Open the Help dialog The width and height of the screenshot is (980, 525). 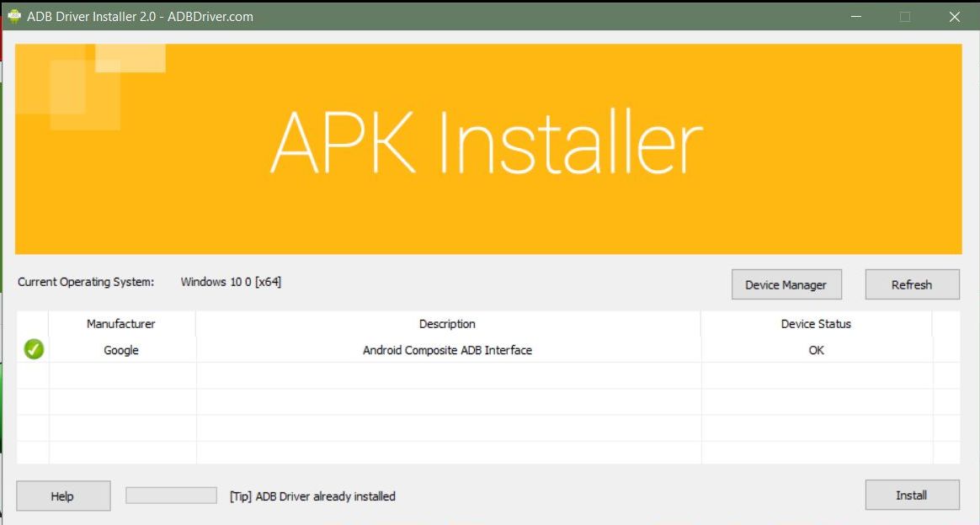click(x=63, y=496)
